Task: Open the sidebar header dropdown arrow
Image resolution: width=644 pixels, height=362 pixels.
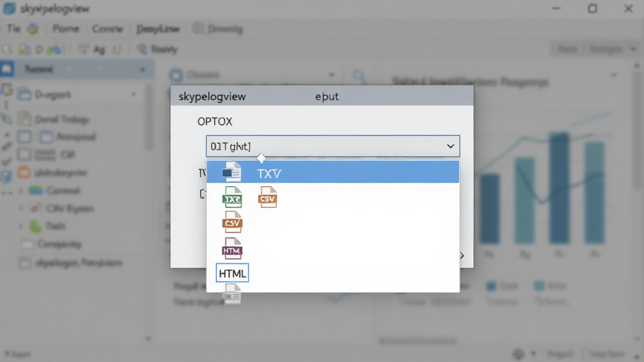Action: (x=143, y=69)
